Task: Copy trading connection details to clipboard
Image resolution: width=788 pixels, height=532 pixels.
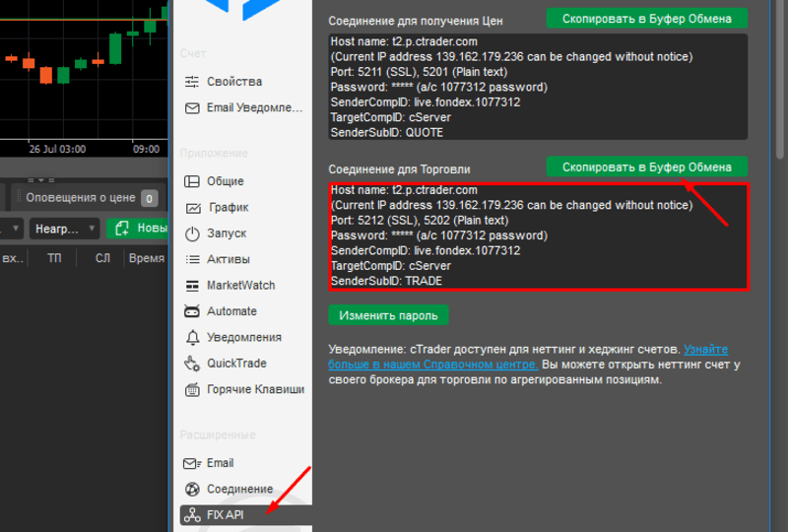Action: 647,166
